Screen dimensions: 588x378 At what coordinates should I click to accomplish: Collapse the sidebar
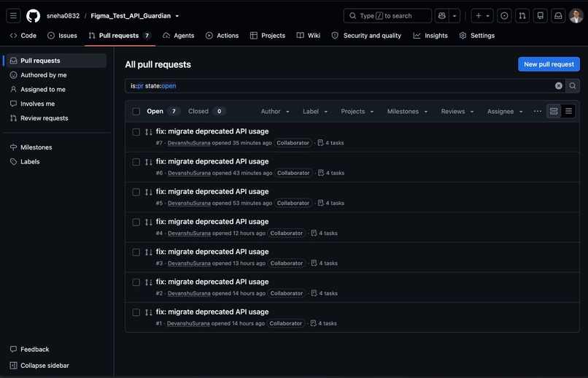point(39,366)
